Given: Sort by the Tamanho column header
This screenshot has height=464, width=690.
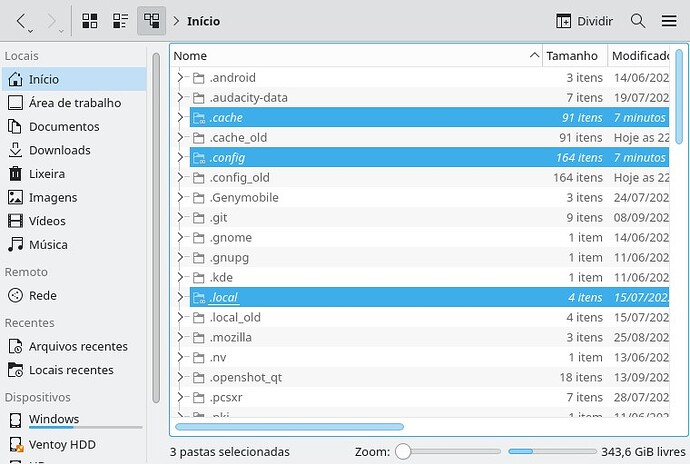Looking at the screenshot, I should click(573, 56).
